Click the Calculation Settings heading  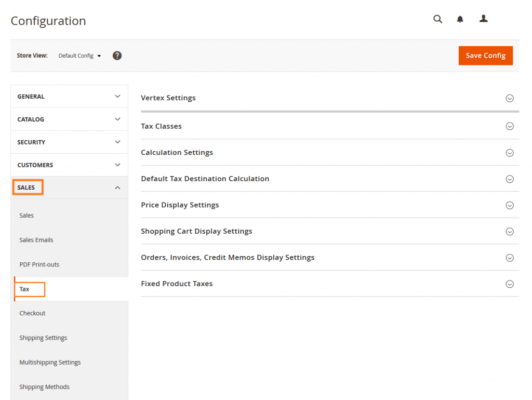point(177,153)
